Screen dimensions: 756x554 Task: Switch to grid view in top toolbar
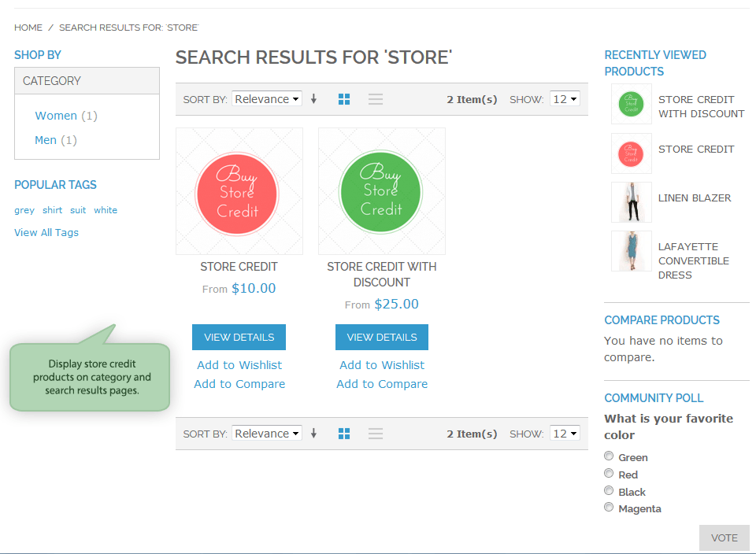click(x=344, y=98)
